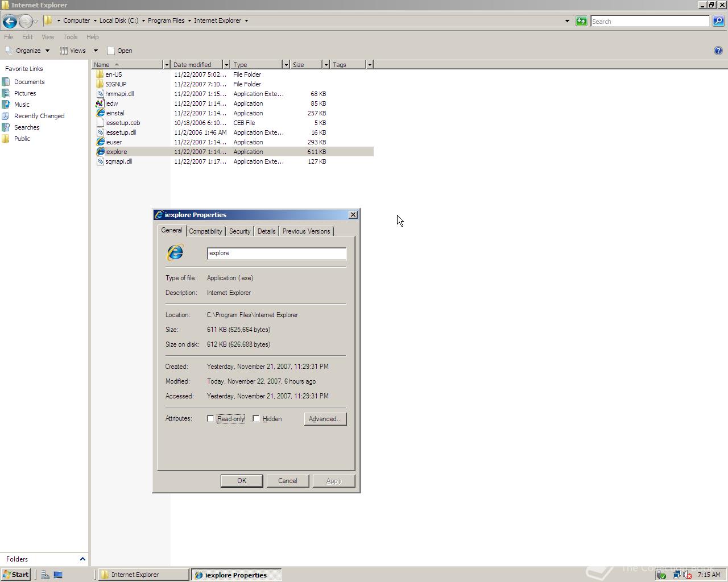Click the network connection tray icon
The image size is (728, 582).
(676, 575)
